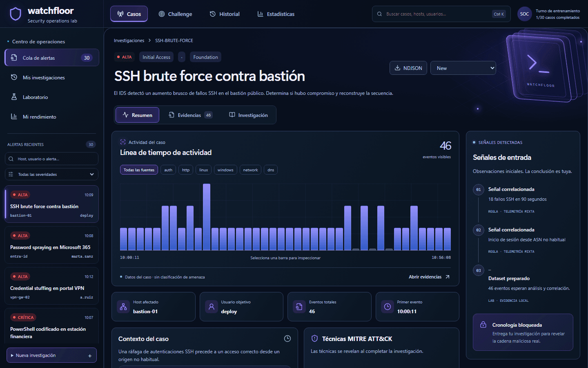
Task: Click the Usuario objetivo person icon
Action: [x=212, y=307]
